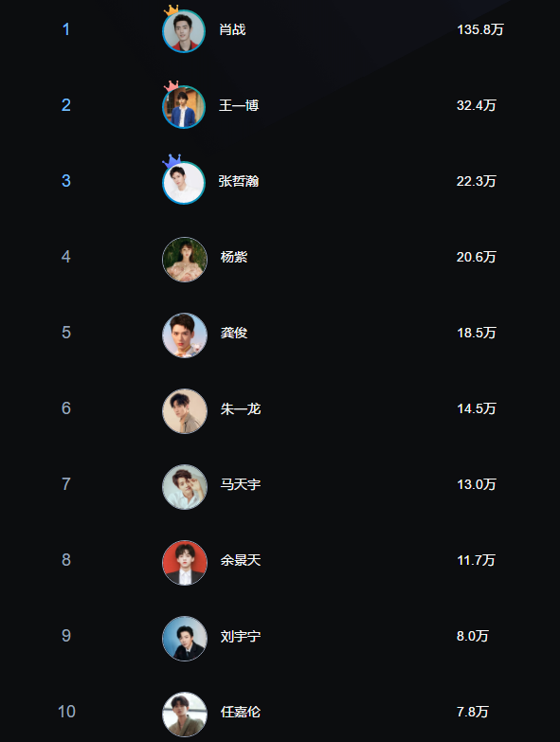This screenshot has width=560, height=742.
Task: Open the name link 龚俊
Action: click(234, 333)
